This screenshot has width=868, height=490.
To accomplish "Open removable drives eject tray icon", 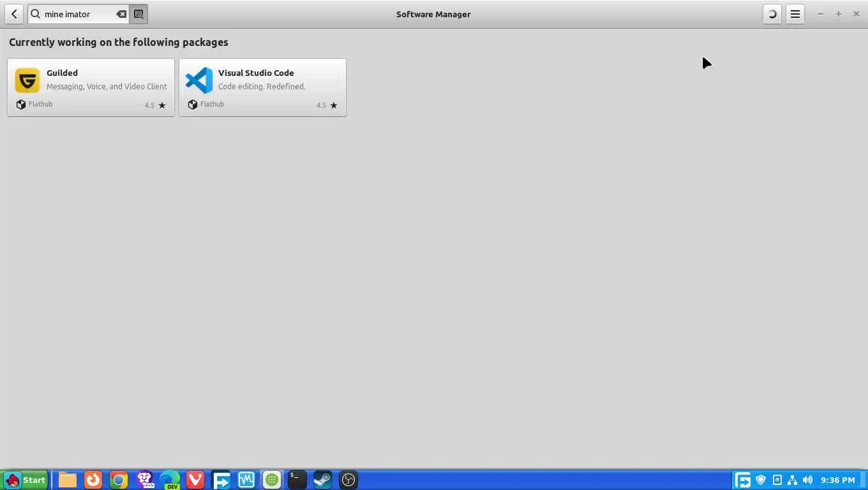I will (777, 480).
